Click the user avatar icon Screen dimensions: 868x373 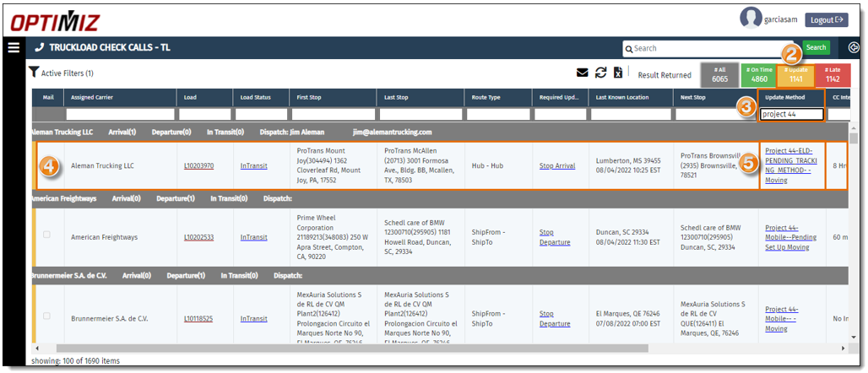(x=751, y=18)
